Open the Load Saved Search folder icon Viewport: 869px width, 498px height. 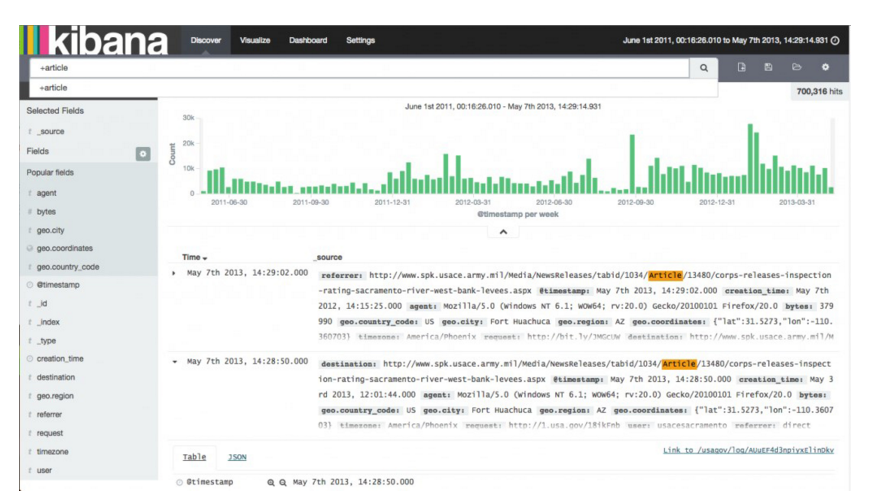pos(796,68)
